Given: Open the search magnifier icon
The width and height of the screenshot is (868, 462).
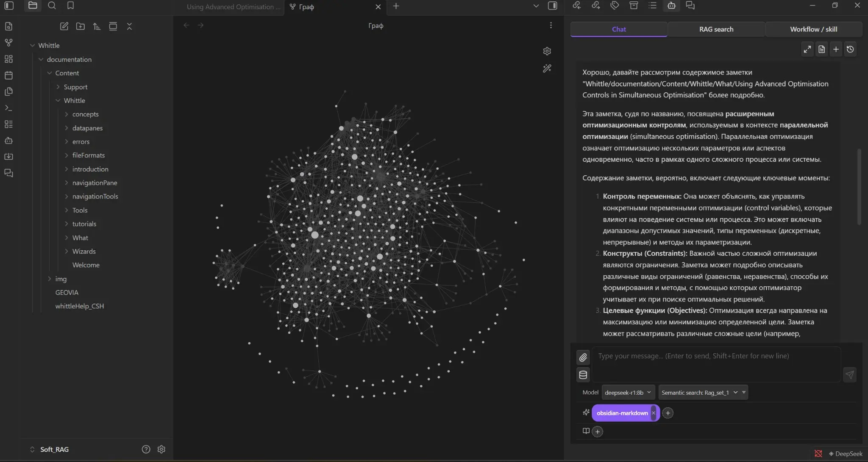Looking at the screenshot, I should [52, 6].
